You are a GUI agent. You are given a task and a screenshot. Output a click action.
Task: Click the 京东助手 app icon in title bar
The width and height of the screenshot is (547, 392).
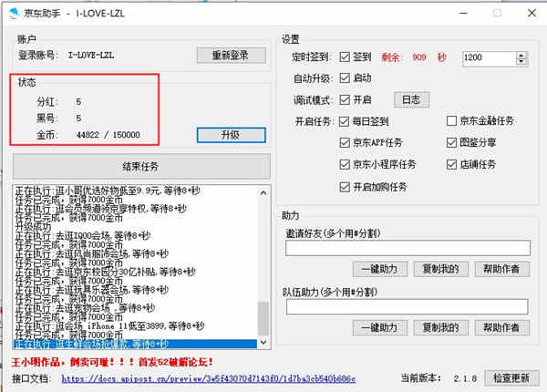14,14
